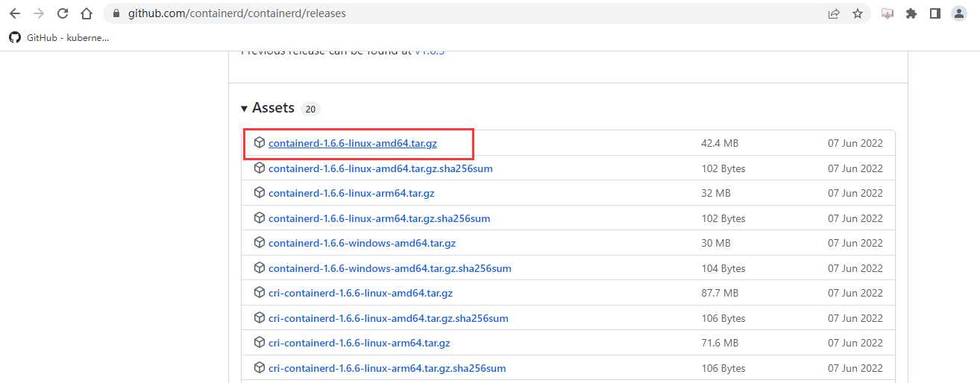Click package icon for containerd linux-arm64 tar.gz
This screenshot has width=980, height=383.
coord(259,192)
